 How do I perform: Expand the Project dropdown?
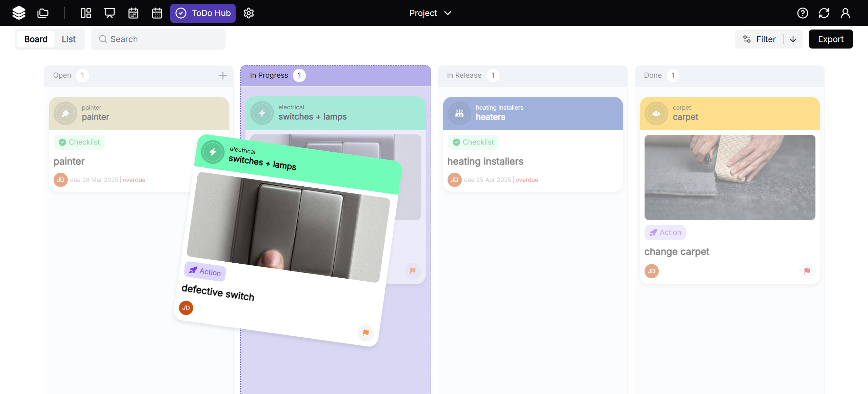click(x=430, y=13)
